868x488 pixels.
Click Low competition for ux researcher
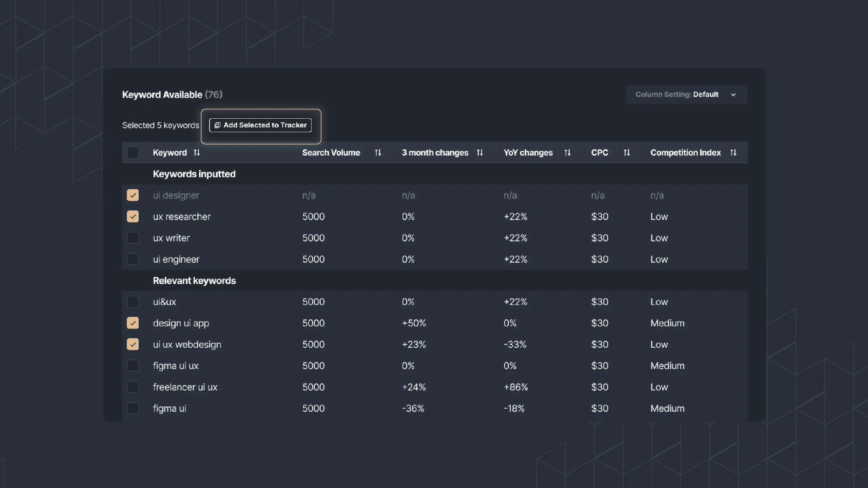click(659, 217)
